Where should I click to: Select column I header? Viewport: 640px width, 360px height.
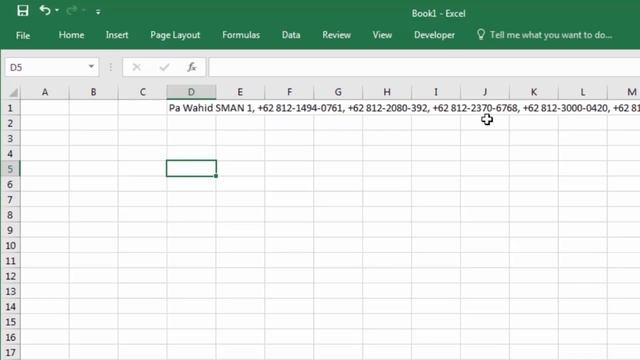pos(436,92)
